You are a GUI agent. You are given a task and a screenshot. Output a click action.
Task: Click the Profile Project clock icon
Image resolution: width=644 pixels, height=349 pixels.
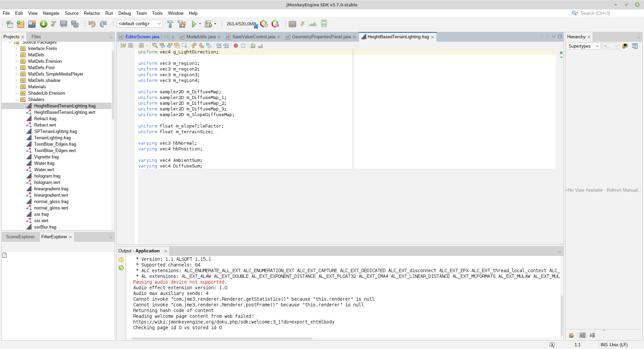[x=264, y=24]
